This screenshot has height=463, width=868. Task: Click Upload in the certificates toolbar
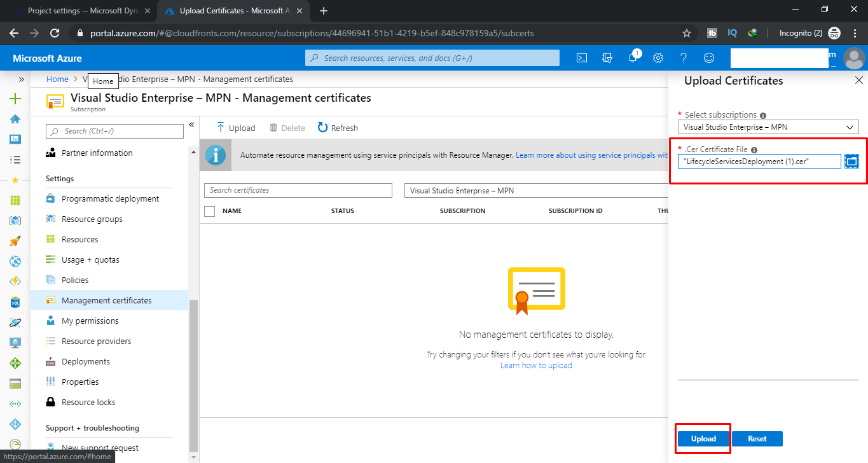(x=235, y=128)
